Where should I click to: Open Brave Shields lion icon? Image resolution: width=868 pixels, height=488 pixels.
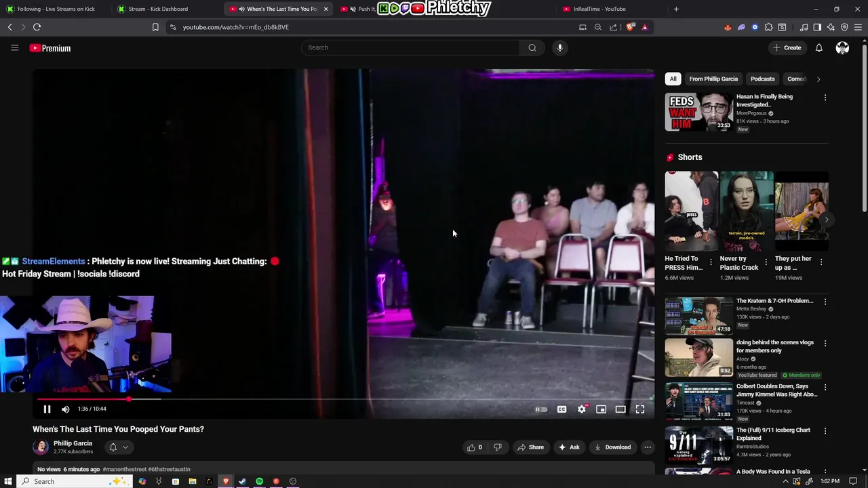[630, 27]
